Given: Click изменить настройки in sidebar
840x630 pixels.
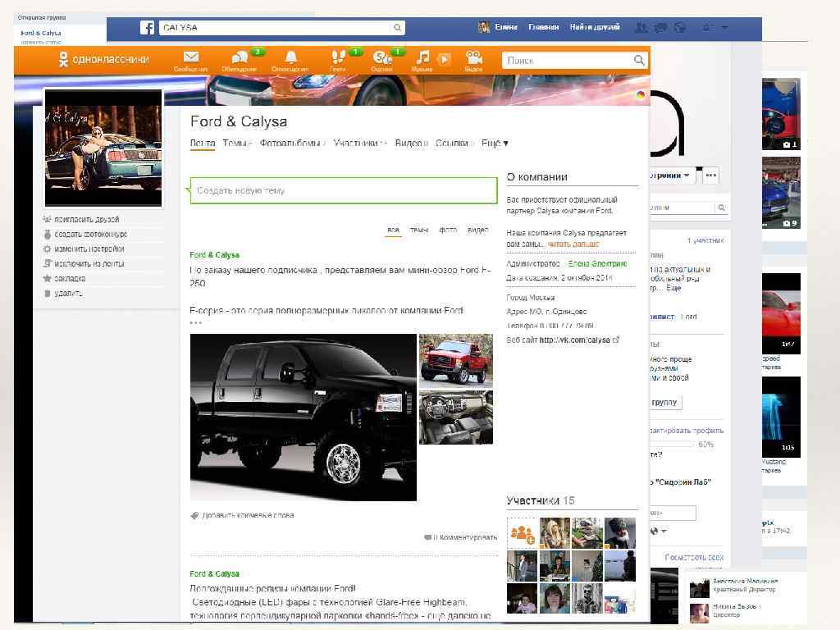Looking at the screenshot, I should point(89,249).
